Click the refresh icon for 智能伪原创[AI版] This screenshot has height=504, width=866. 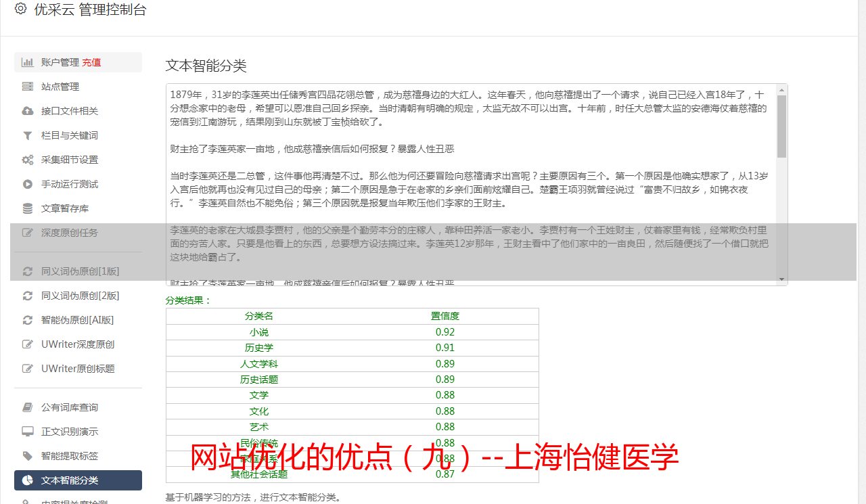(28, 320)
